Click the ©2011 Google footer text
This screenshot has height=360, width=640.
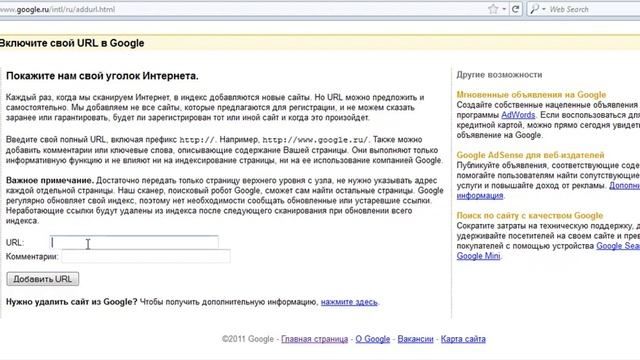tap(248, 339)
